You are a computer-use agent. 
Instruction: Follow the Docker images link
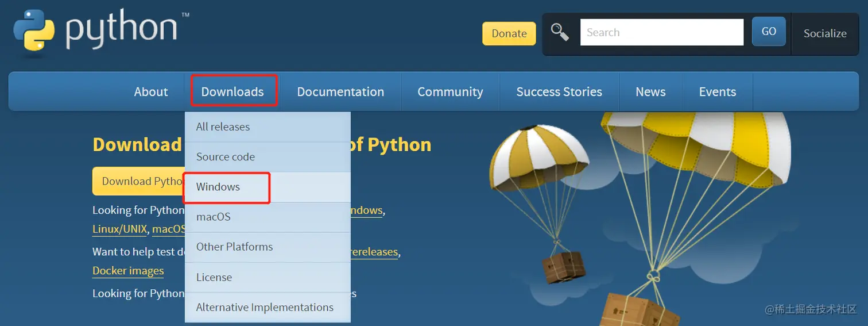pyautogui.click(x=128, y=271)
